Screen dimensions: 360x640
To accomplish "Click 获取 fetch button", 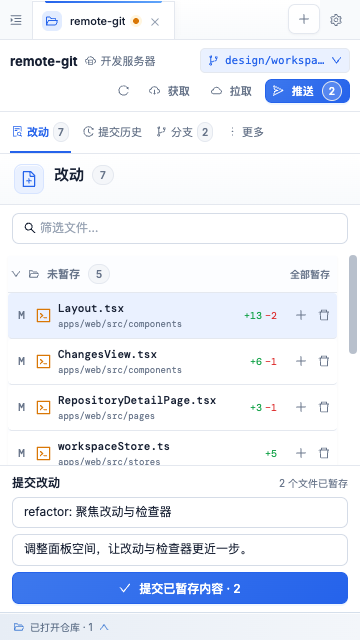I will click(x=169, y=91).
